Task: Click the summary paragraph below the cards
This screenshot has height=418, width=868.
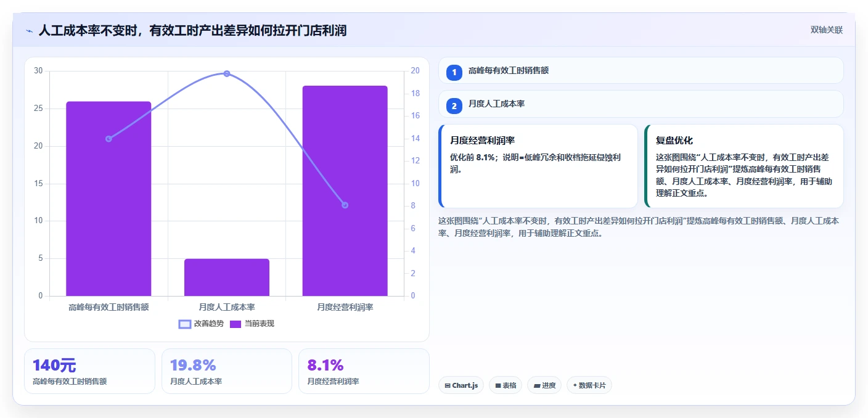Action: tap(639, 227)
